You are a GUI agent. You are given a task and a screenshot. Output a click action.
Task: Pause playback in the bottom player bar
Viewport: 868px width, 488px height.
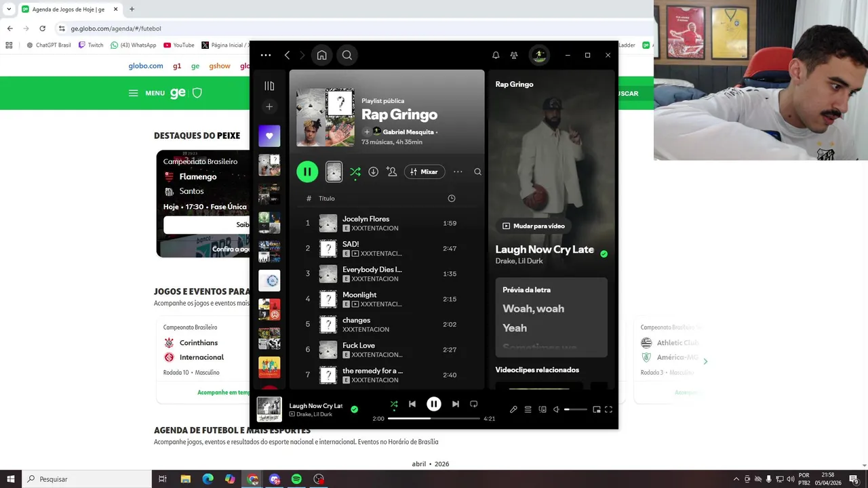(434, 404)
